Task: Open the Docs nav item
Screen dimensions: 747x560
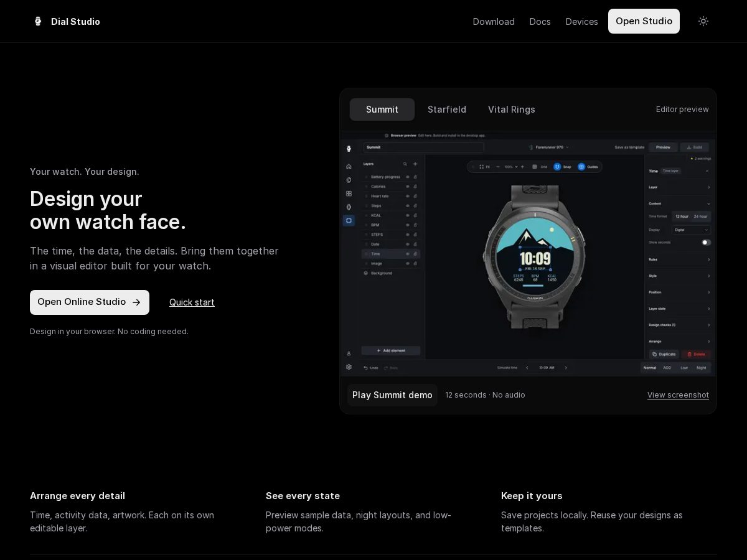Action: point(540,22)
